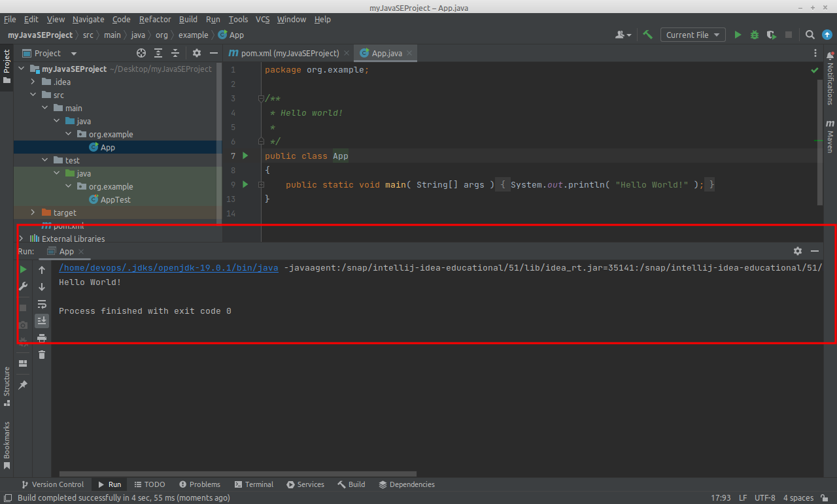Click the green inspection checkmark

[x=815, y=69]
